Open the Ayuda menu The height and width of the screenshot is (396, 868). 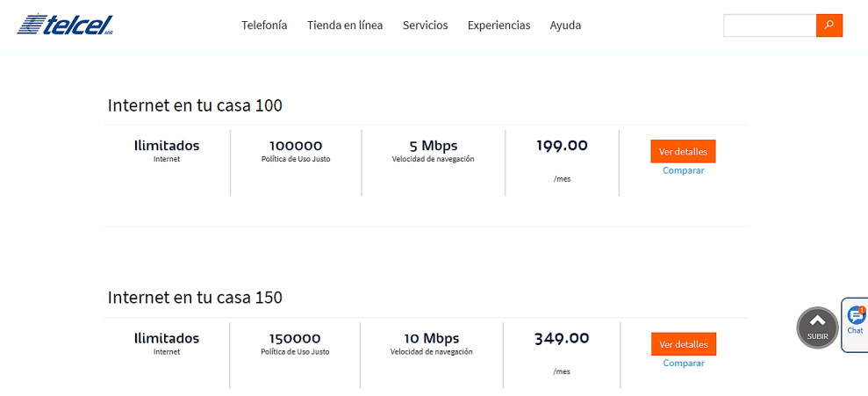point(565,25)
